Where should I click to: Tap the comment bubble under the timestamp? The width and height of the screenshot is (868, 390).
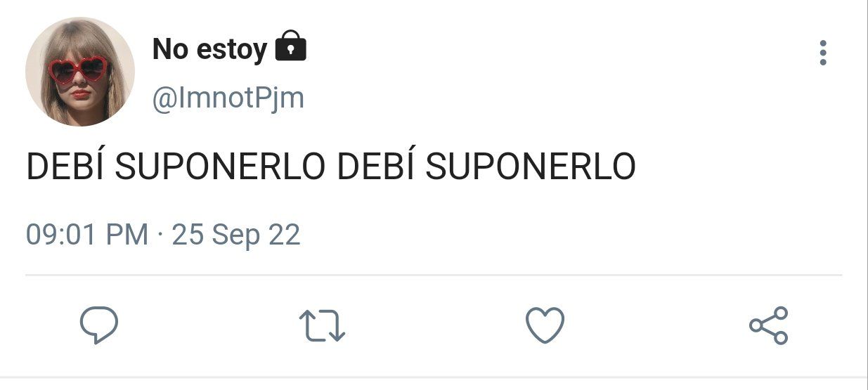[x=98, y=325]
